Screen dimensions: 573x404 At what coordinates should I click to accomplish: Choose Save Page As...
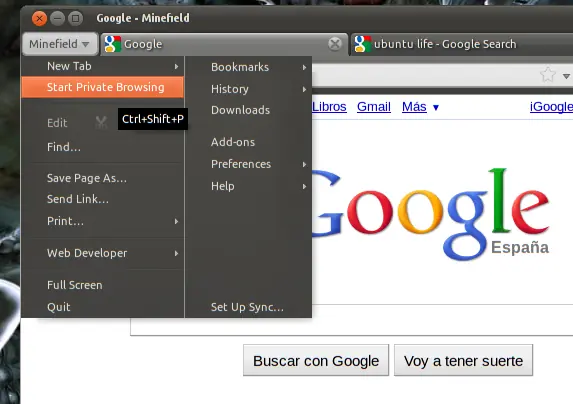(x=103, y=178)
